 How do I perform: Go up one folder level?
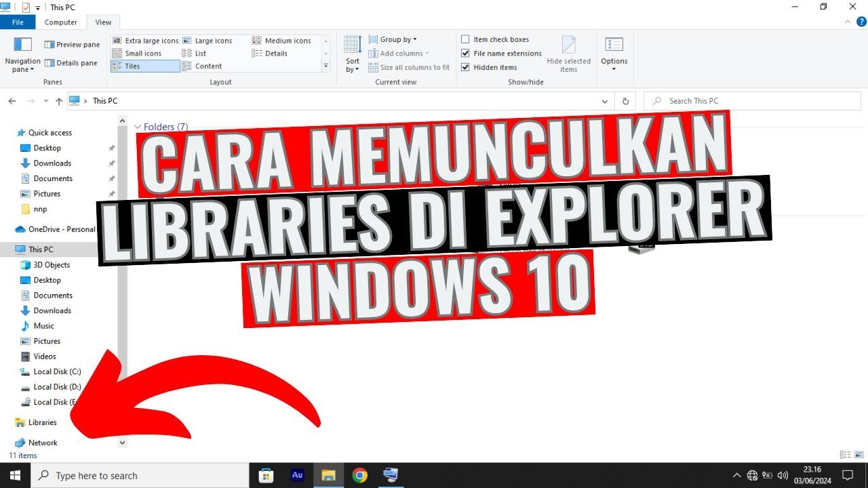(59, 101)
